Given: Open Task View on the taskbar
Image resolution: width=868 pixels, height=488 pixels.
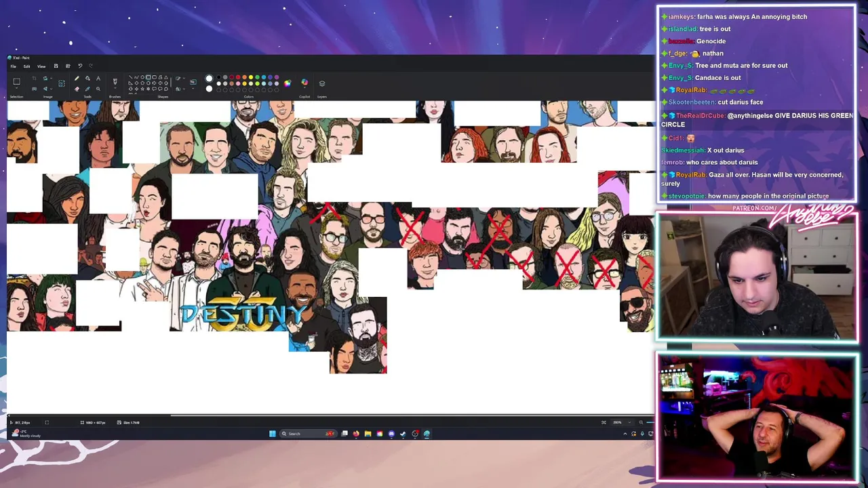Looking at the screenshot, I should point(344,434).
